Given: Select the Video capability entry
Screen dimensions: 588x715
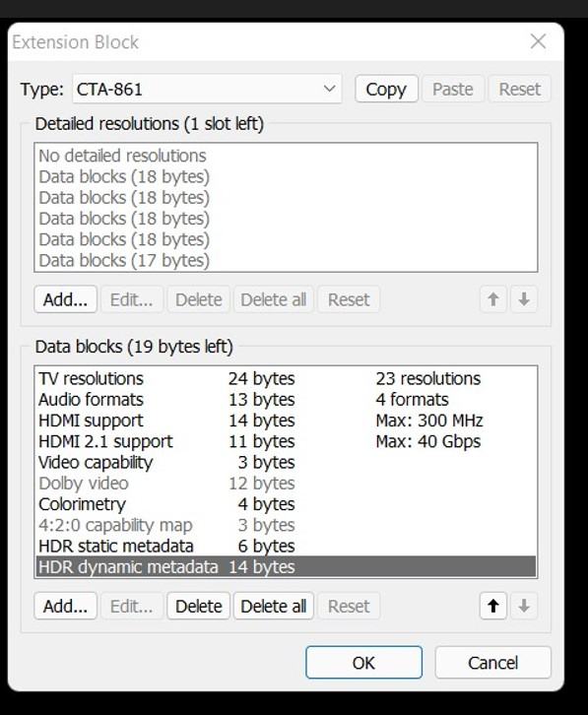Looking at the screenshot, I should [286, 462].
